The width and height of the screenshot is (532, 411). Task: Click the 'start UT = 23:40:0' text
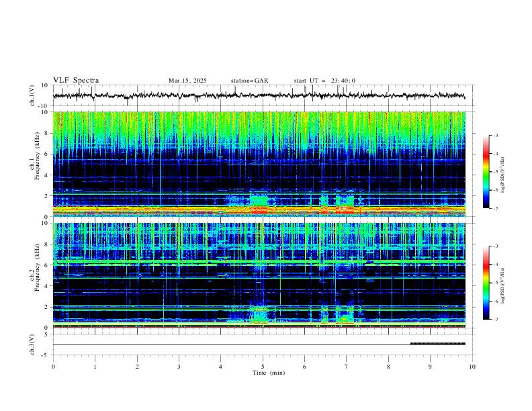(324, 81)
